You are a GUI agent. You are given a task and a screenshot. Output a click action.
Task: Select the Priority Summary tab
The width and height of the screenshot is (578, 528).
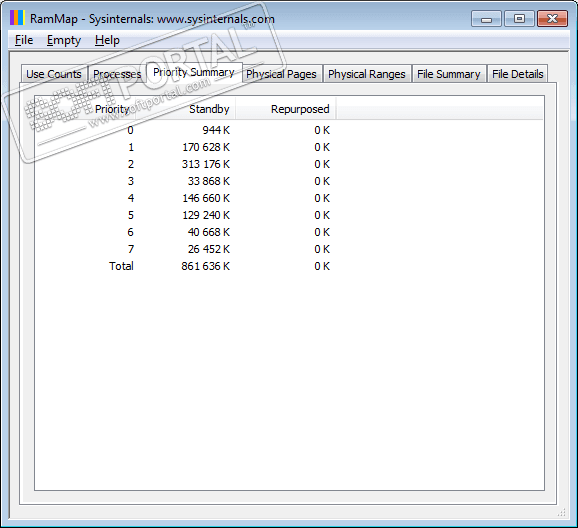pyautogui.click(x=194, y=72)
